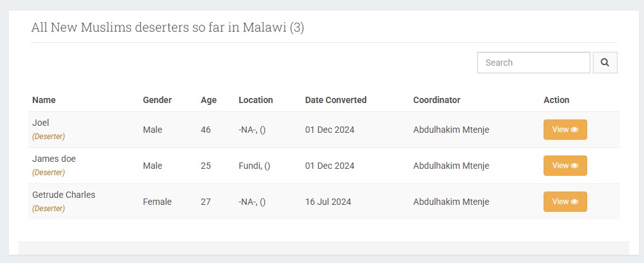Click the Deserter label under James doe

point(49,173)
